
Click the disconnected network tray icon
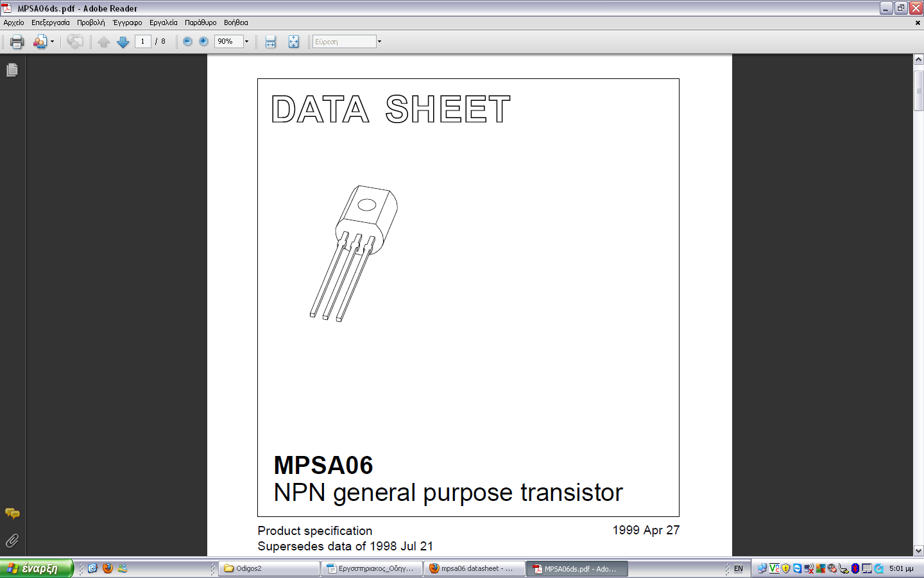[809, 568]
